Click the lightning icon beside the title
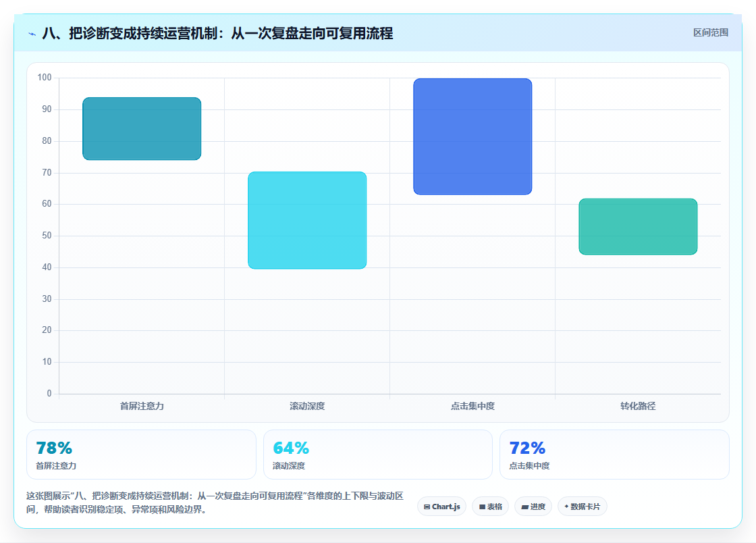 [32, 34]
